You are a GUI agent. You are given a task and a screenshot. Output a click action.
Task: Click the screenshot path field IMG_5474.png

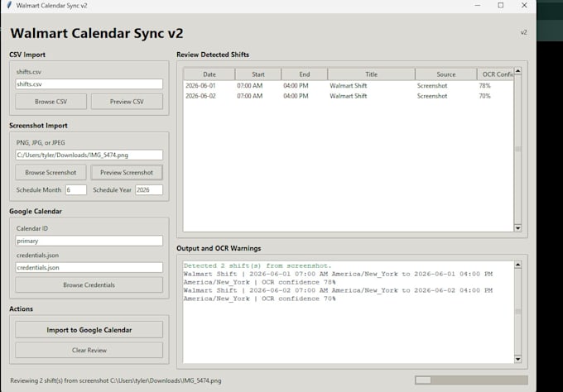tap(89, 155)
